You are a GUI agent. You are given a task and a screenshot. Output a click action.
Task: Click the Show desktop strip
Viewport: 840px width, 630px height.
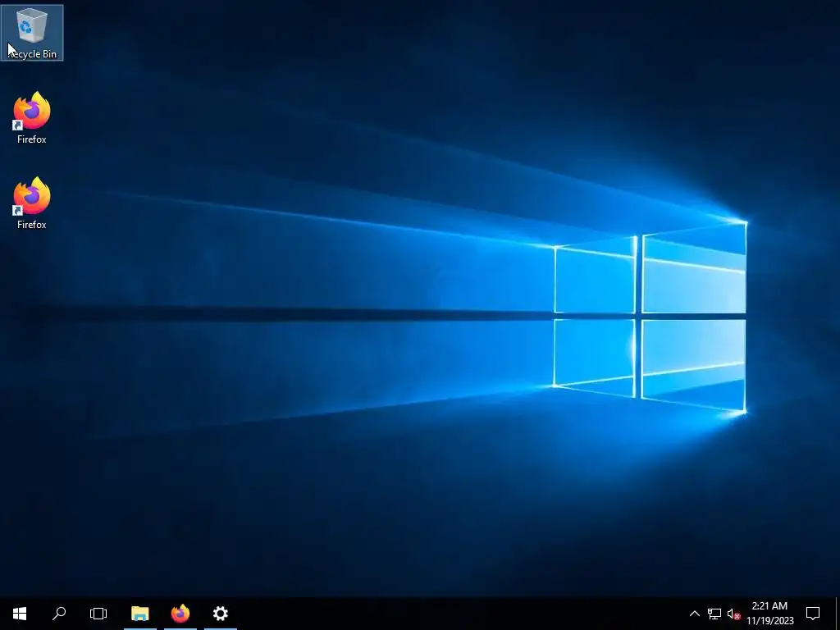coord(838,614)
